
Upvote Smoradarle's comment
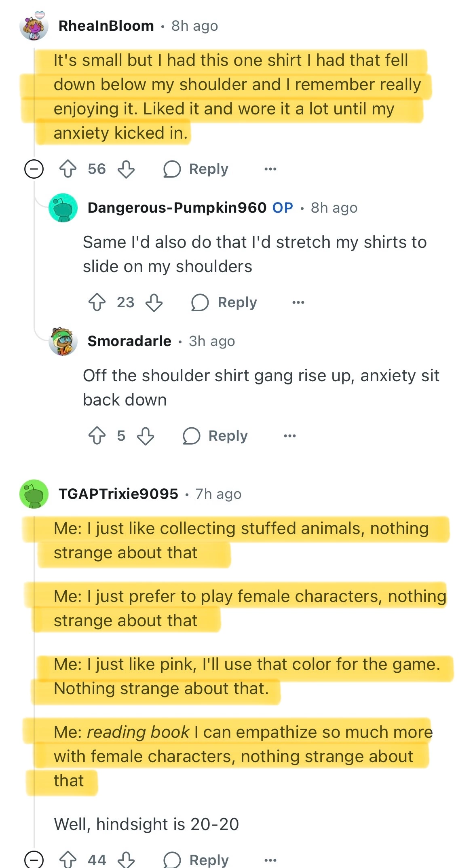97,436
